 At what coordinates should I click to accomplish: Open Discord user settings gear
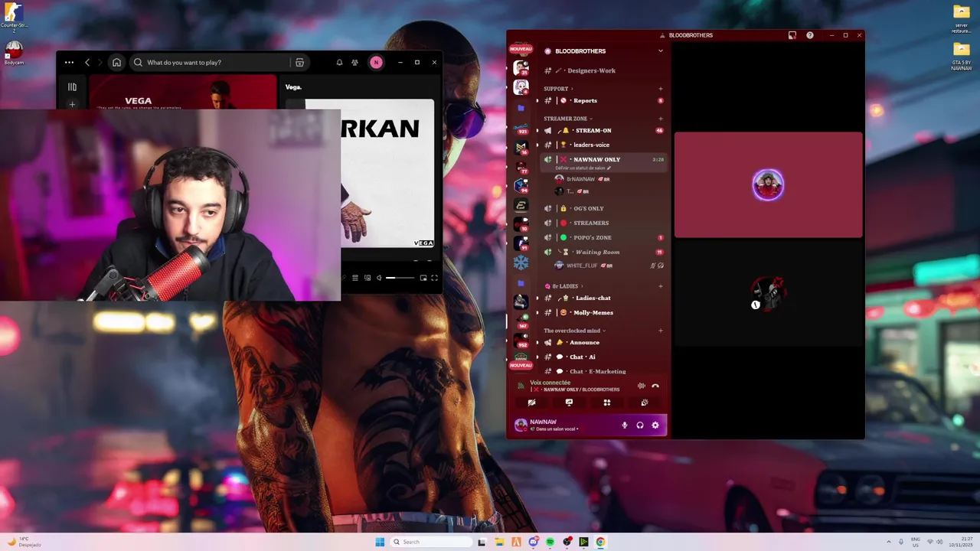pos(655,425)
